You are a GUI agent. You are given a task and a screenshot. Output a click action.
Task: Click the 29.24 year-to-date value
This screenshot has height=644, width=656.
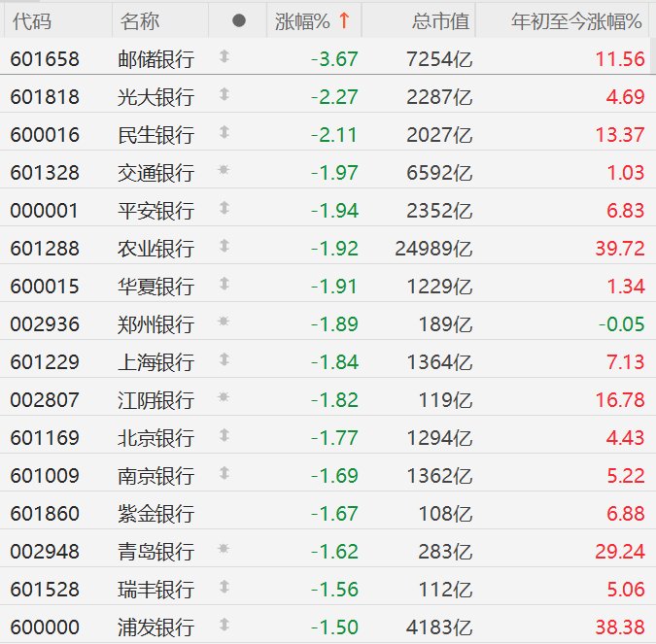point(620,552)
